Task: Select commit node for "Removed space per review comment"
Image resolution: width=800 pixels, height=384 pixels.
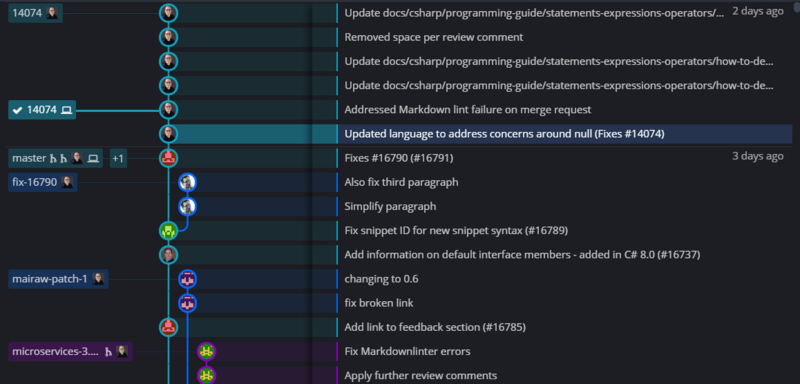Action: point(168,37)
